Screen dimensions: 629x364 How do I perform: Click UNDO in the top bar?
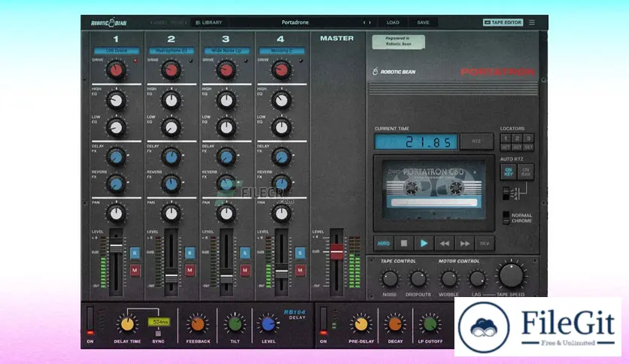(158, 23)
